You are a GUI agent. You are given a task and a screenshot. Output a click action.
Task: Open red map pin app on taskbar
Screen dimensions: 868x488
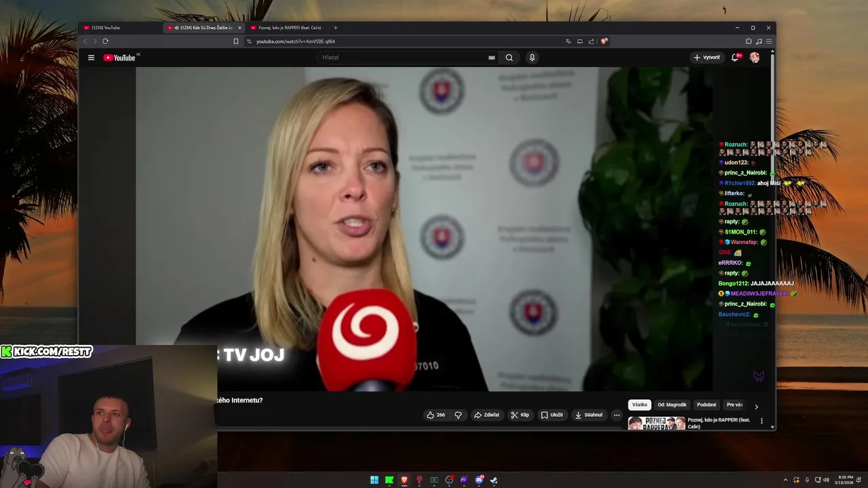tap(419, 480)
